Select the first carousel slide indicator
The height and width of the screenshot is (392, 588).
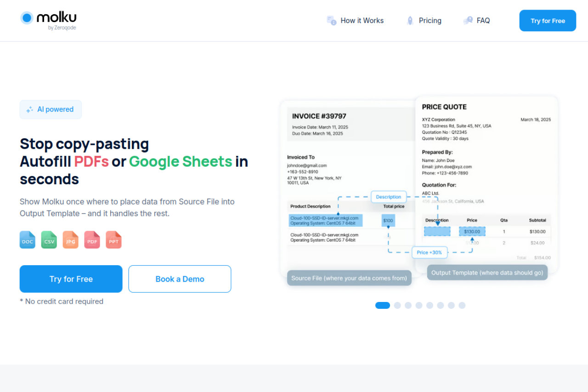click(383, 305)
